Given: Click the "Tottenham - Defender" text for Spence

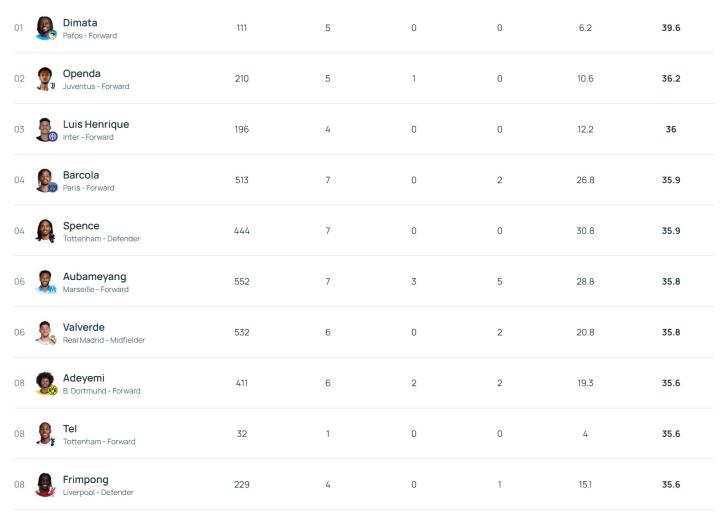Looking at the screenshot, I should (x=102, y=239).
